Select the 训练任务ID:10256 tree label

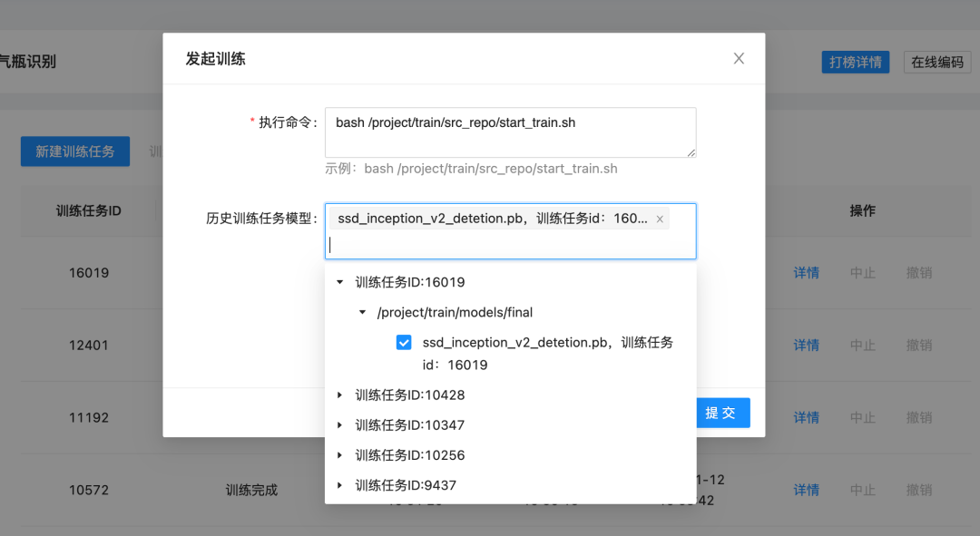[x=410, y=454]
